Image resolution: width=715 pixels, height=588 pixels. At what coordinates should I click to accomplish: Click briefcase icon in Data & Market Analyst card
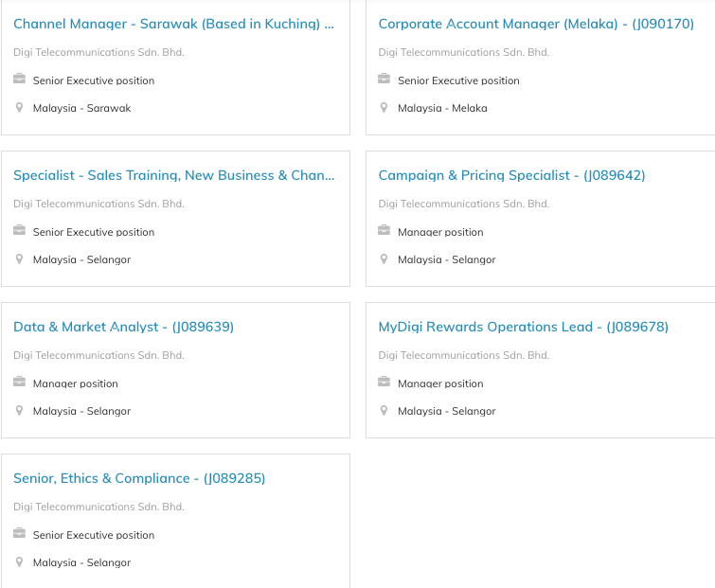pos(20,383)
